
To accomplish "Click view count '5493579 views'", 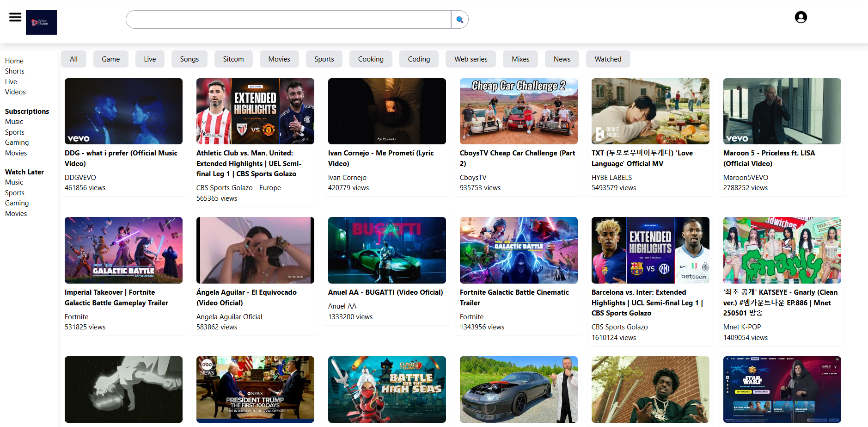I will [614, 188].
